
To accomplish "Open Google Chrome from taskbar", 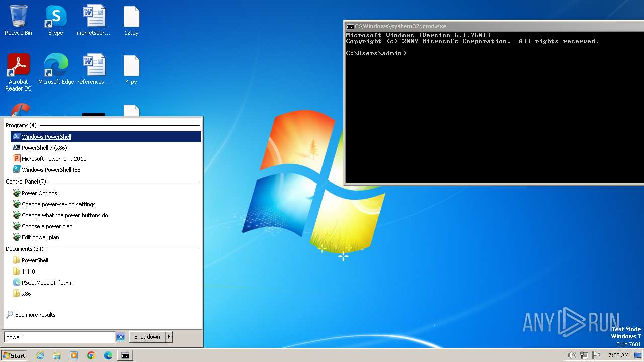I will (91, 355).
